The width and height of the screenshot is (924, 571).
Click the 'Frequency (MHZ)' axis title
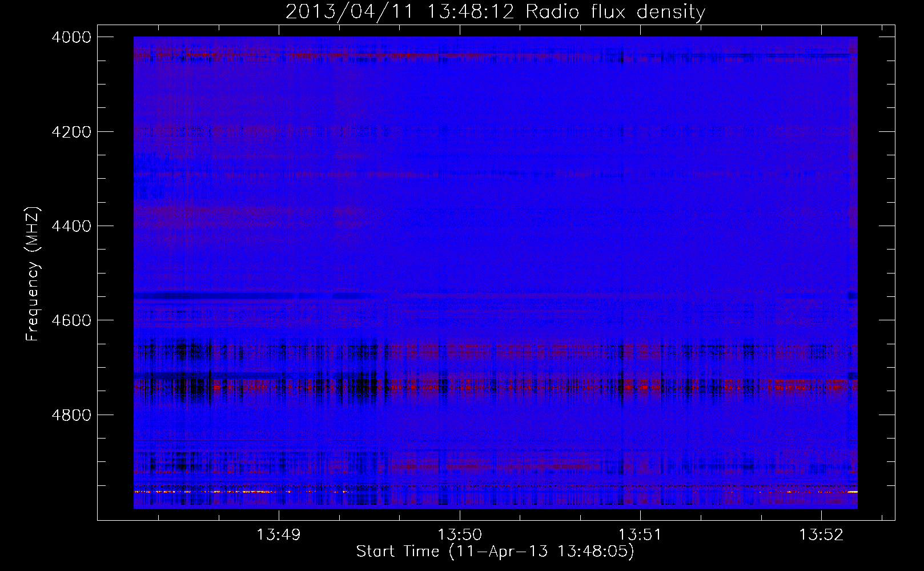[x=33, y=274]
